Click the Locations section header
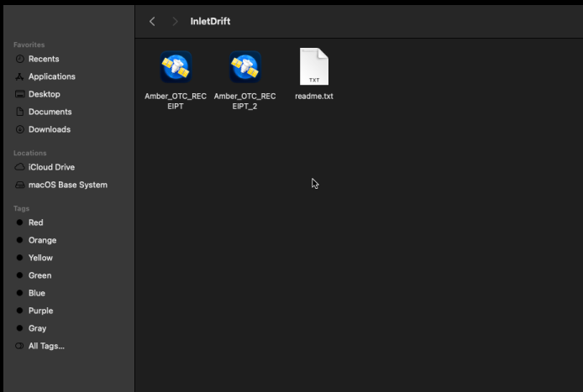The image size is (583, 392). pos(30,153)
